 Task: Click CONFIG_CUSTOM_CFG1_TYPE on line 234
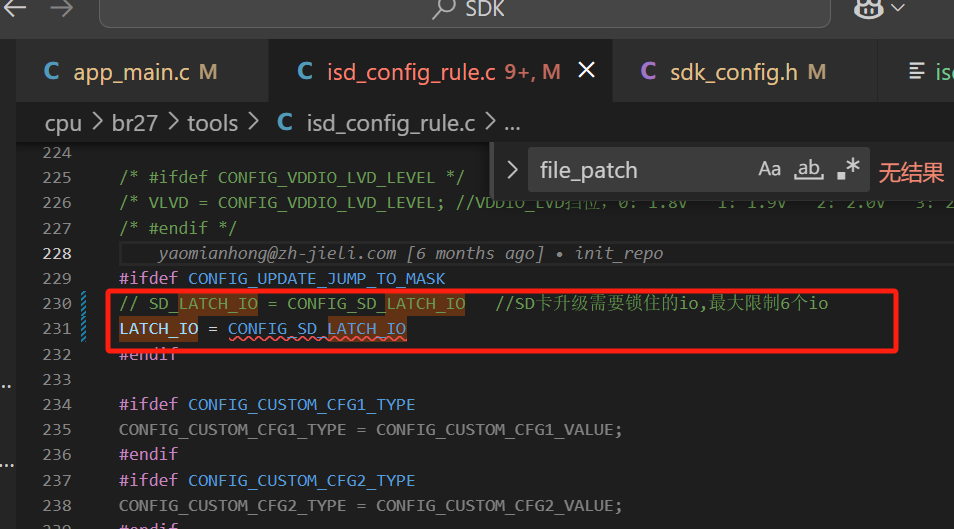[302, 405]
